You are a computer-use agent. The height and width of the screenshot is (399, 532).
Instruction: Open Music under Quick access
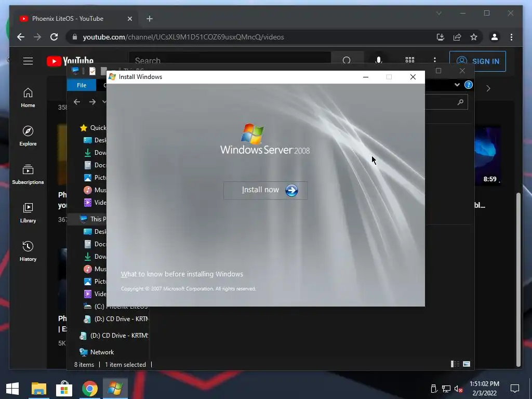tap(95, 190)
